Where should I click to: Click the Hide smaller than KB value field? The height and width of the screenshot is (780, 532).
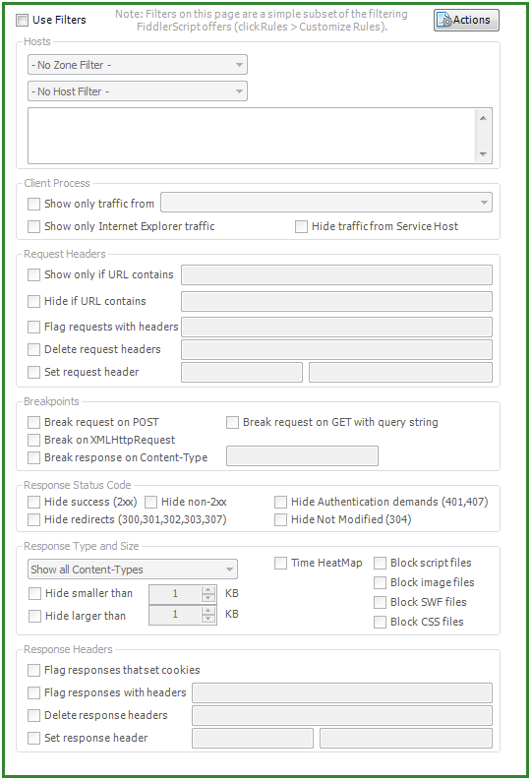pyautogui.click(x=175, y=594)
